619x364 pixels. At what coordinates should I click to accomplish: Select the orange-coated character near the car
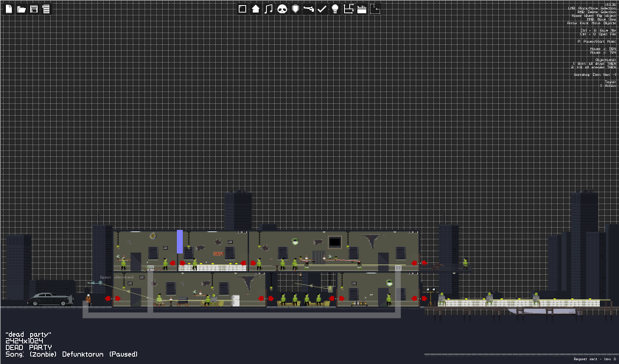(88, 299)
